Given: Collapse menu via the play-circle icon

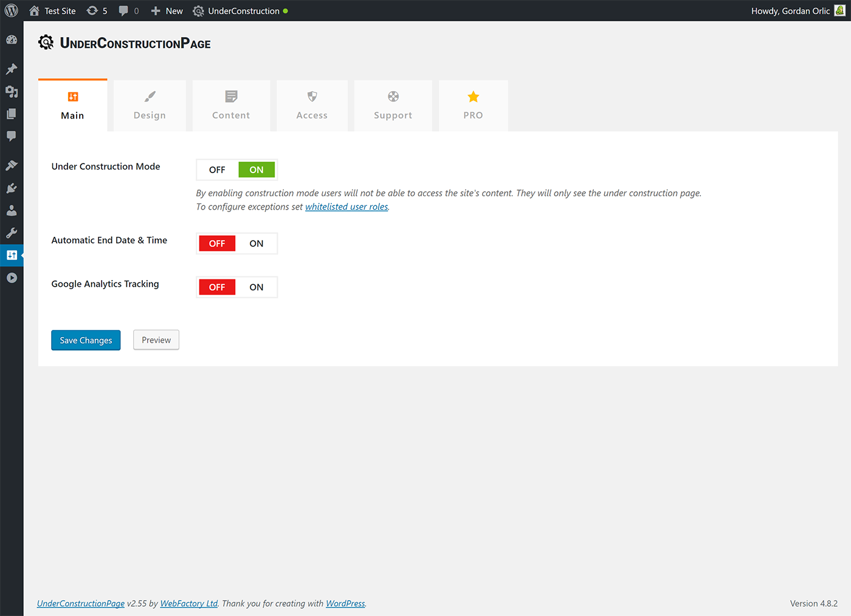Looking at the screenshot, I should coord(12,278).
